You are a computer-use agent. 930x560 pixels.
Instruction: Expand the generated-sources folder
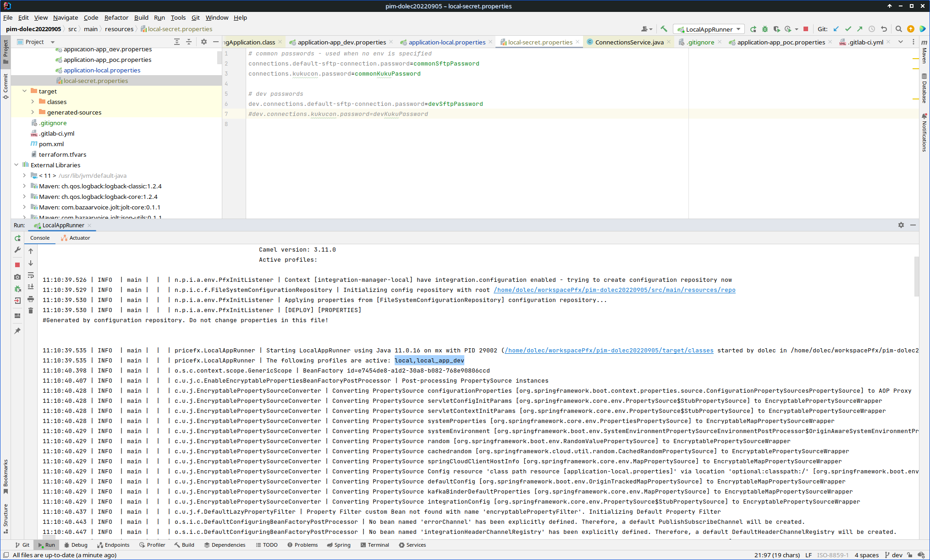[33, 112]
